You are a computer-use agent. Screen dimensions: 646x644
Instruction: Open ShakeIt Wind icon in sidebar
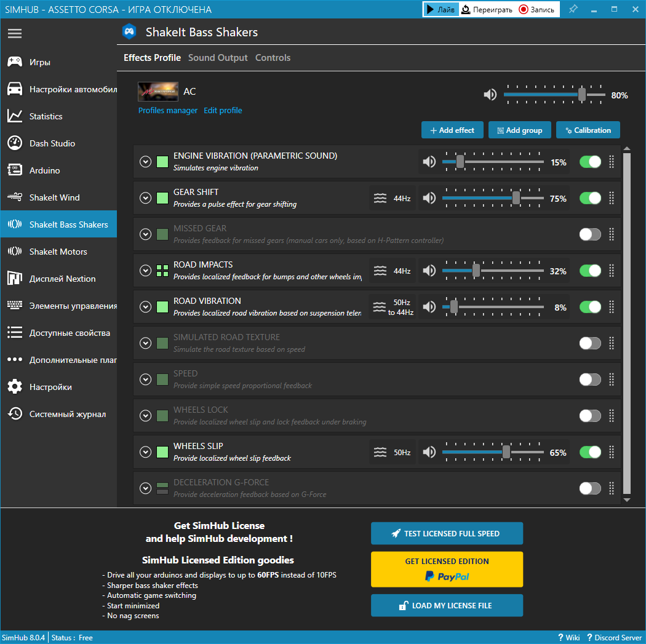15,197
